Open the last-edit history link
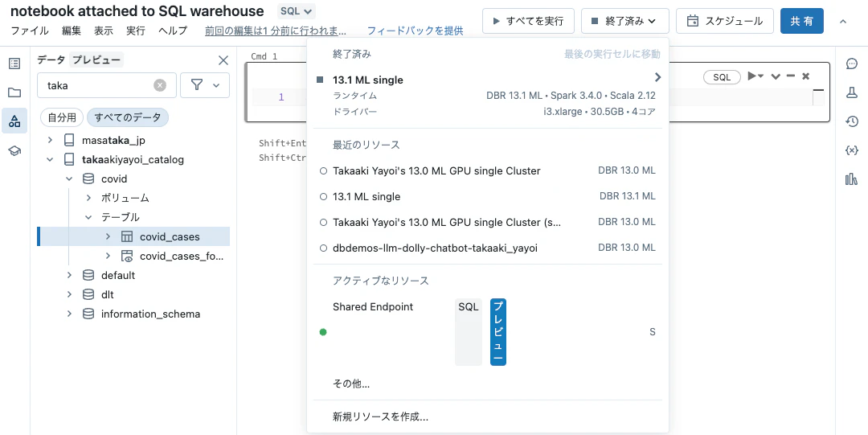Screen dimensions: 868x435 click(276, 31)
